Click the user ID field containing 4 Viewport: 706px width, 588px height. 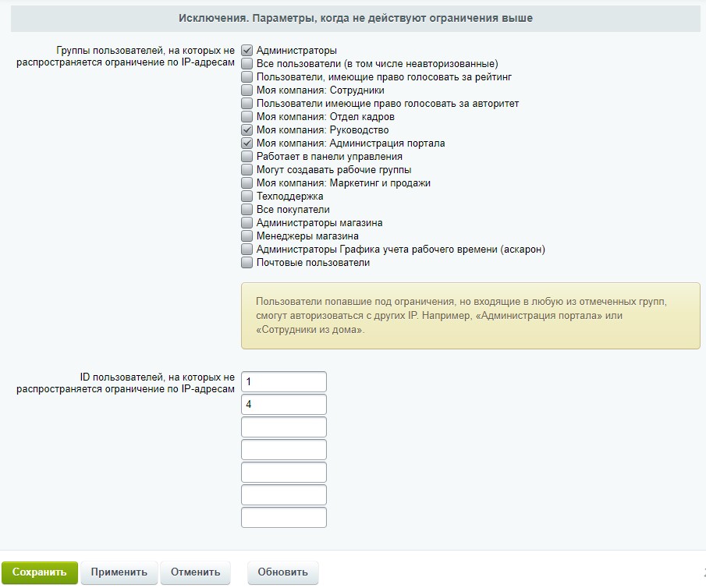[283, 404]
